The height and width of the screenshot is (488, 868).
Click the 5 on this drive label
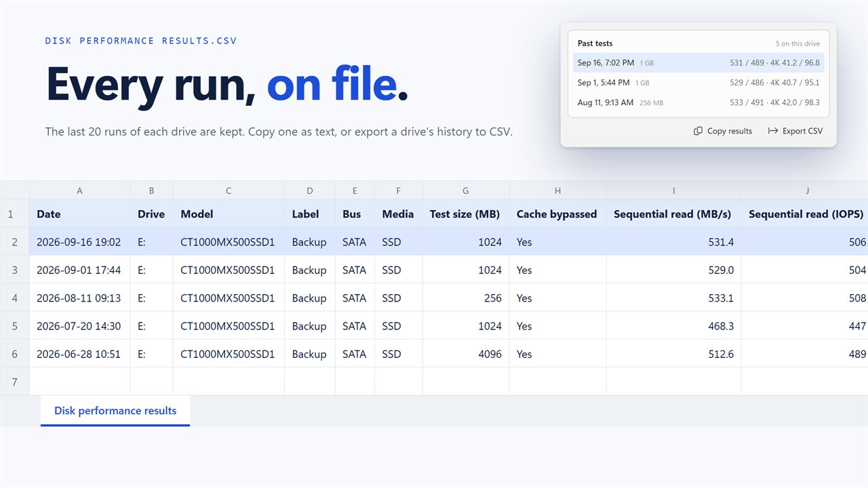point(797,43)
